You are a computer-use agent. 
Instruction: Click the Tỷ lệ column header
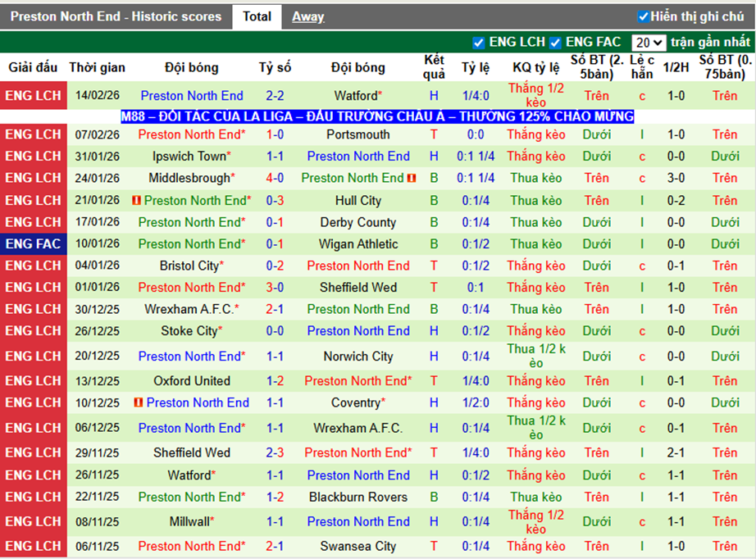coord(476,67)
